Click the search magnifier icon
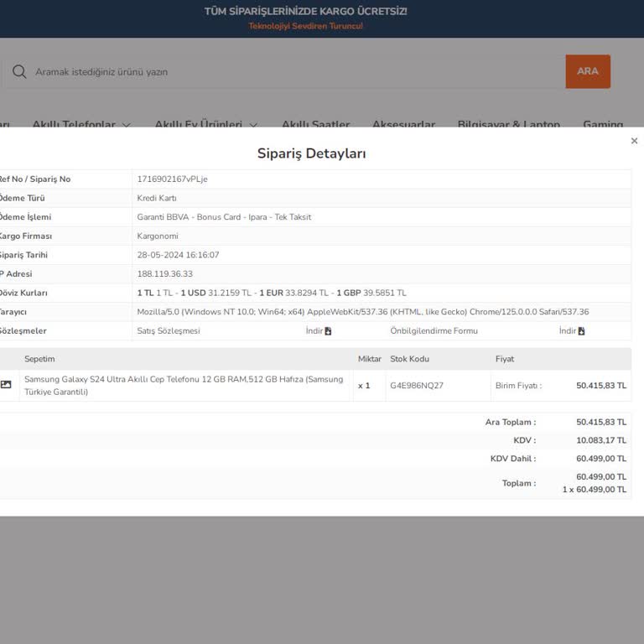The width and height of the screenshot is (644, 644). [19, 72]
